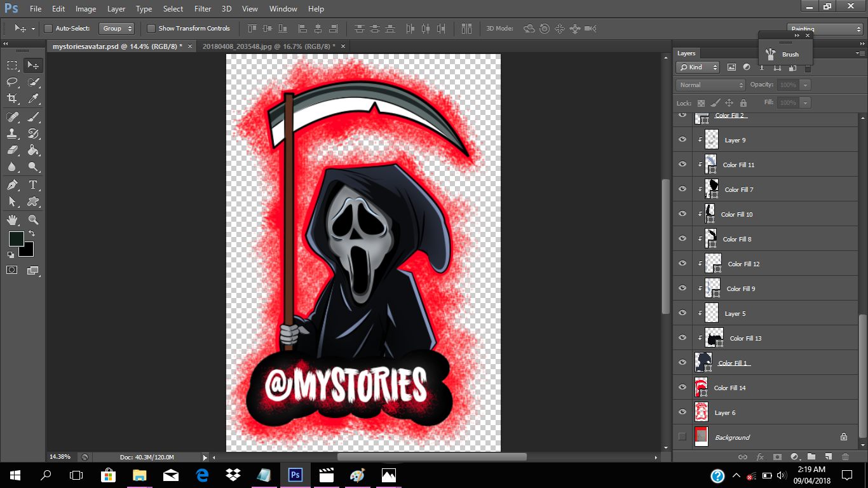This screenshot has width=868, height=488.
Task: Select the Blur tool
Action: pyautogui.click(x=12, y=167)
